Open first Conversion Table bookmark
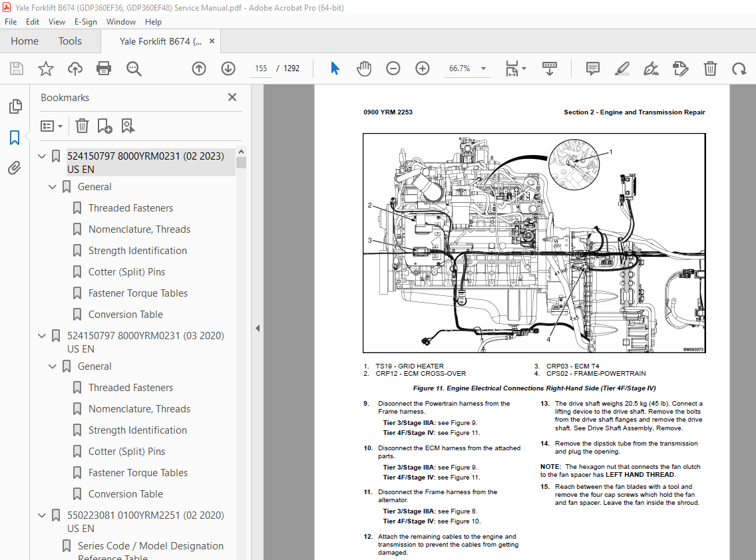 (x=125, y=314)
